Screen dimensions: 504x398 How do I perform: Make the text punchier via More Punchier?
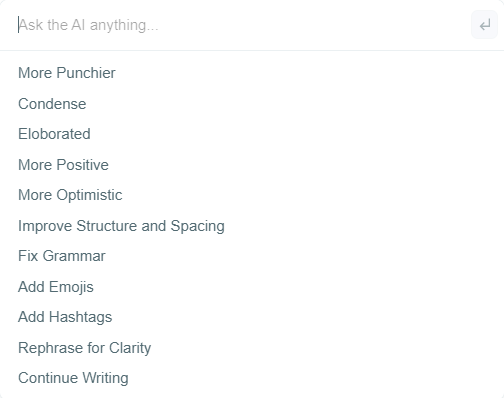67,73
